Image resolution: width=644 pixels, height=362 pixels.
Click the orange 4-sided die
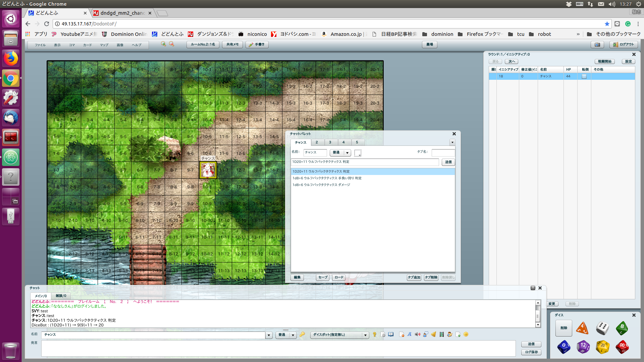582,328
